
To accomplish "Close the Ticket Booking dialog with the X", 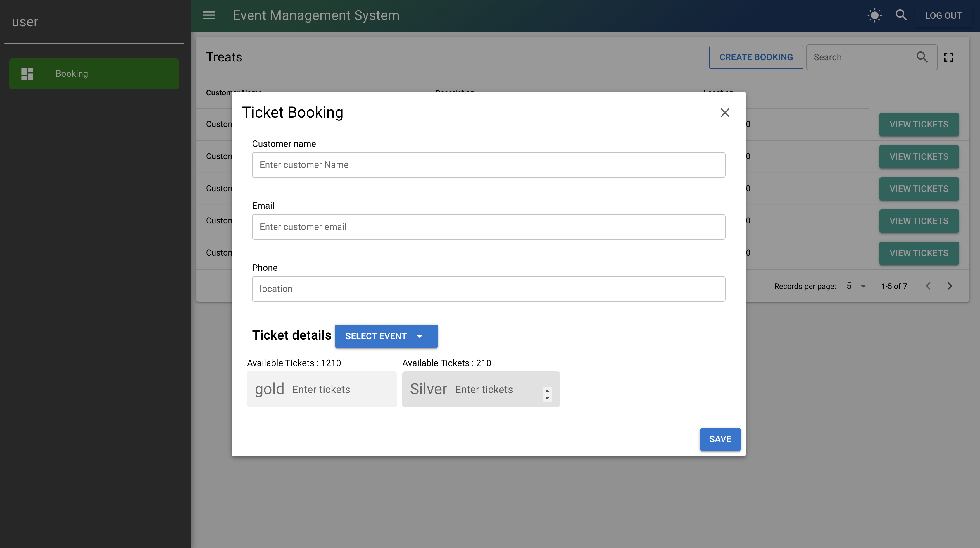I will [725, 113].
